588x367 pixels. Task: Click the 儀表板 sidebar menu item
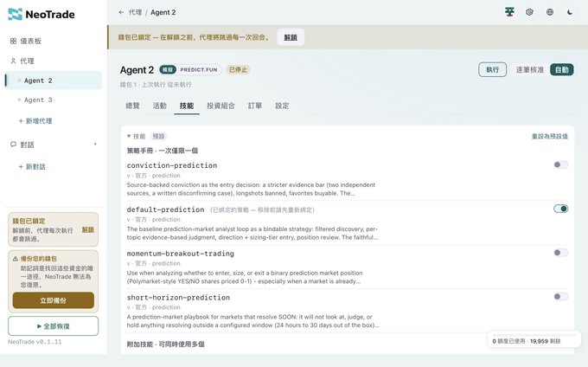(x=54, y=41)
